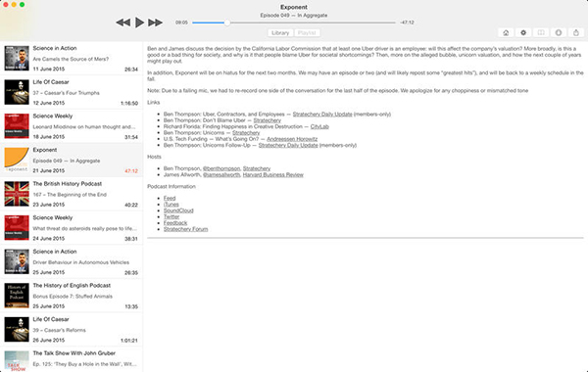
Task: Open Stratechery link on the Unicorns line
Action: click(246, 132)
